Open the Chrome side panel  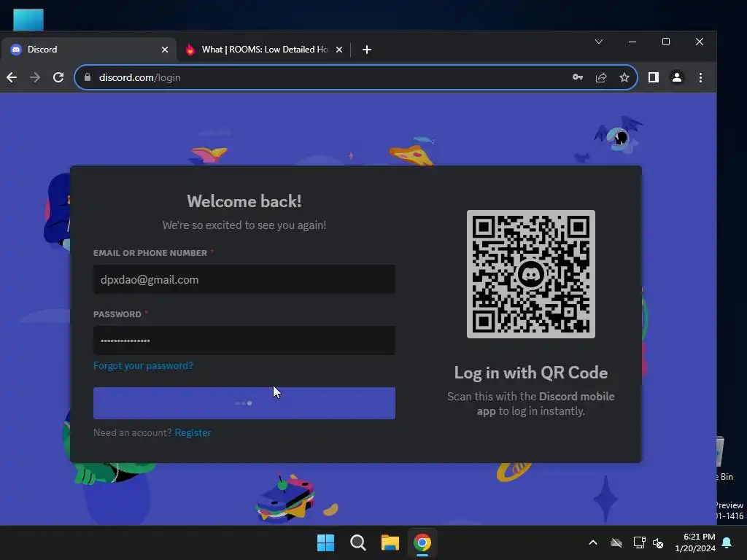tap(653, 77)
